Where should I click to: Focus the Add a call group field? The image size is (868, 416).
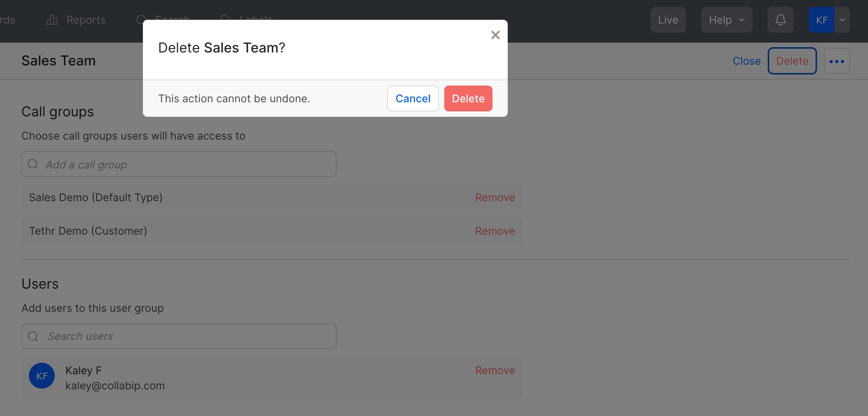tap(186, 164)
